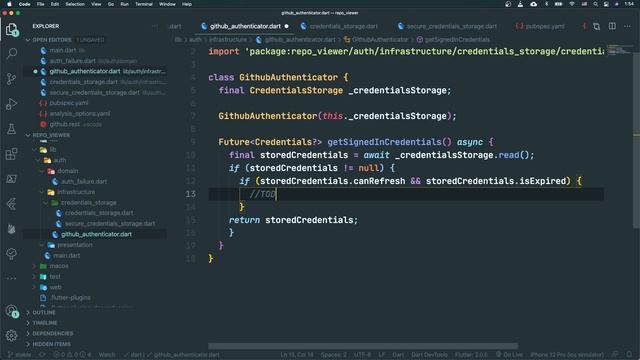Expand the Timeline section
The height and width of the screenshot is (360, 640).
pyautogui.click(x=44, y=323)
